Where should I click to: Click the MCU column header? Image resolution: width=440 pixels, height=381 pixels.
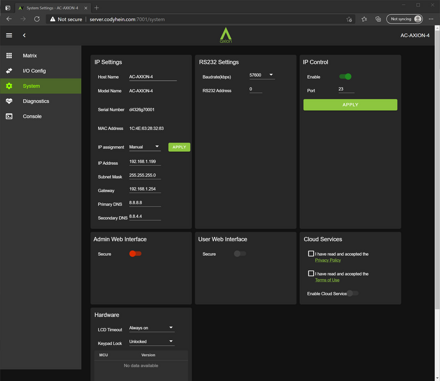click(103, 355)
